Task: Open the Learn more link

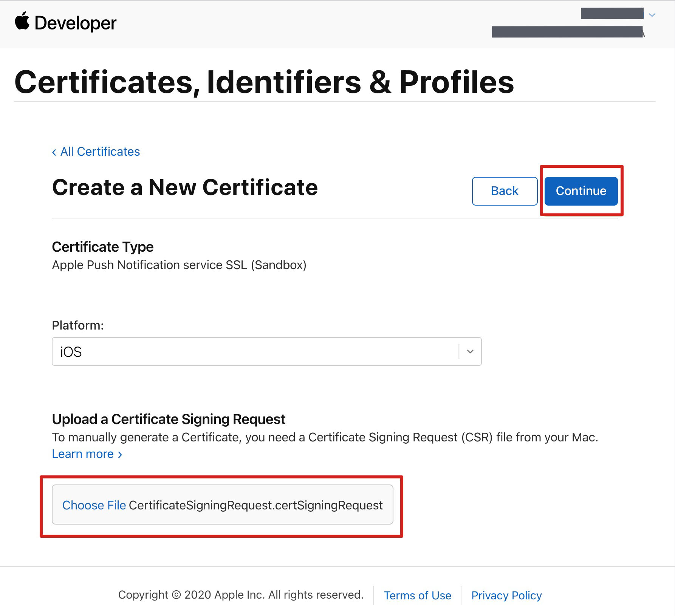Action: [83, 454]
